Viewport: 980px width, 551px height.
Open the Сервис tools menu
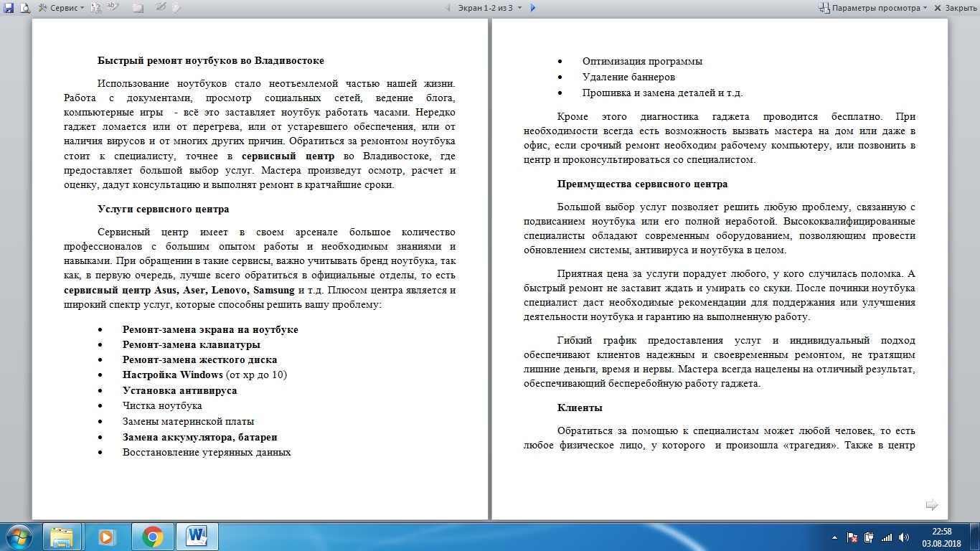click(x=62, y=8)
